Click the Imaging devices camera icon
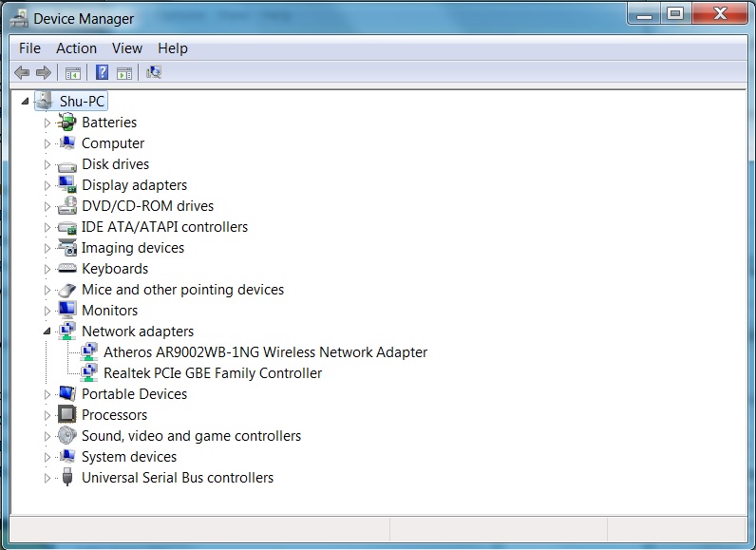 click(66, 247)
